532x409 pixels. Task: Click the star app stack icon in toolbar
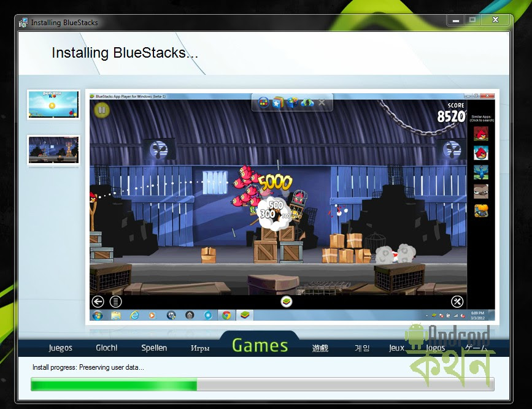[278, 102]
